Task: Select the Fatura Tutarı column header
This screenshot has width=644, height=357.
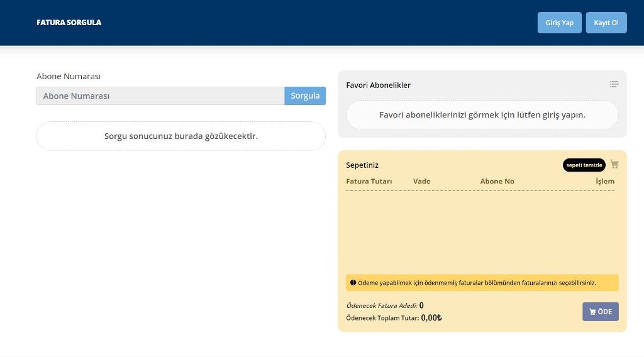Action: coord(369,181)
